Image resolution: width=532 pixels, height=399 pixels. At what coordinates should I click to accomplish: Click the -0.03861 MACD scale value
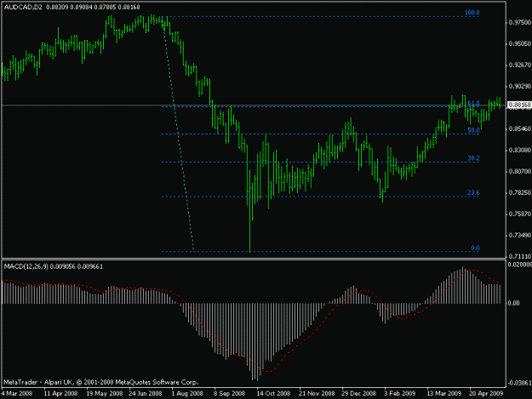pos(520,383)
